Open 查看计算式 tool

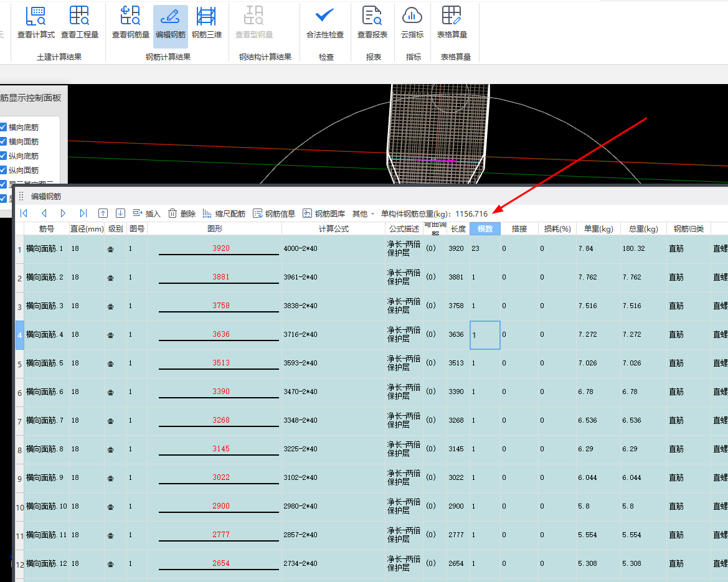coord(35,22)
